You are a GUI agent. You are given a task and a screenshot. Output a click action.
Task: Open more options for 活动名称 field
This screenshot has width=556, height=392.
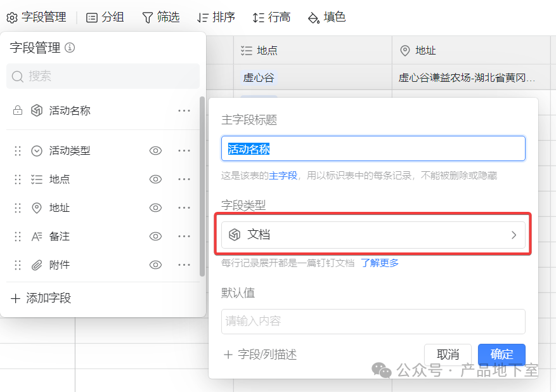pos(184,110)
